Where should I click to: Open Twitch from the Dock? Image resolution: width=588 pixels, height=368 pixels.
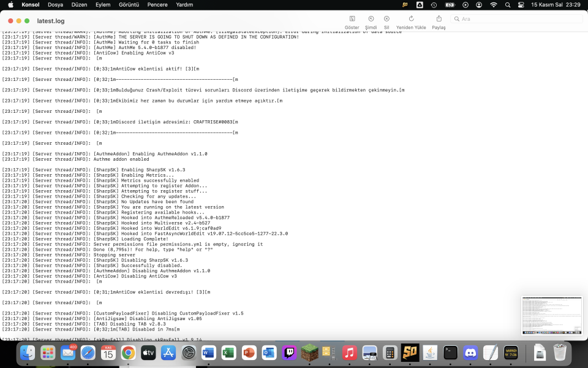(x=288, y=353)
